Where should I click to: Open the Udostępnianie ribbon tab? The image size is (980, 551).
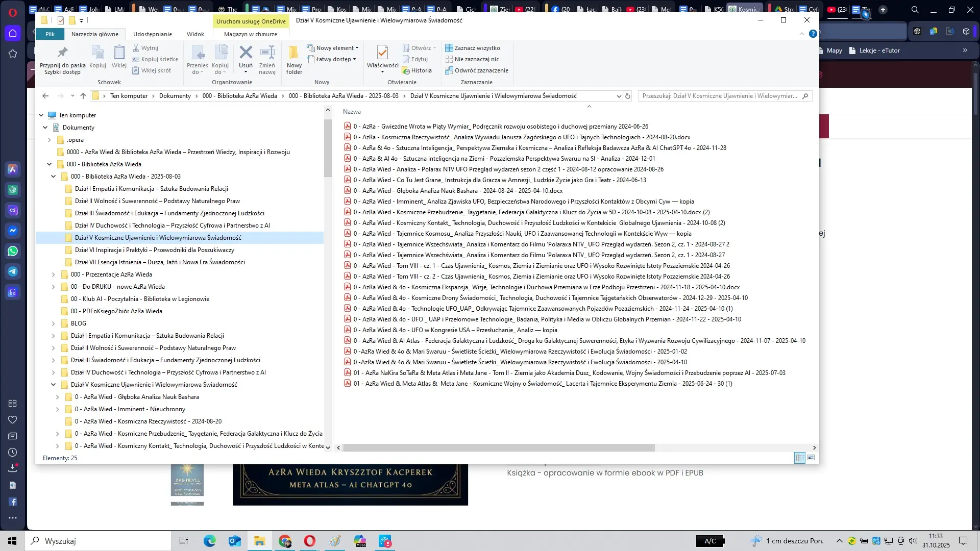pyautogui.click(x=152, y=34)
